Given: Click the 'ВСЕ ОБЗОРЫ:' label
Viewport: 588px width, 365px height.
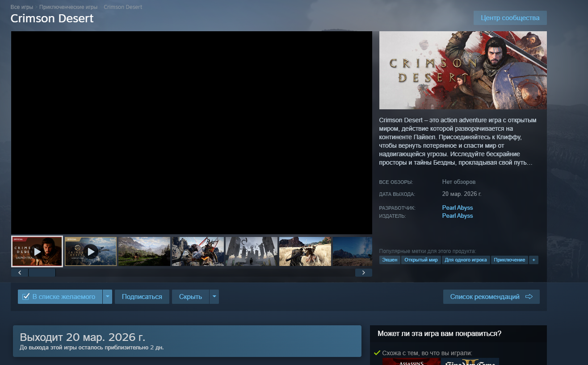Looking at the screenshot, I should pyautogui.click(x=396, y=182).
